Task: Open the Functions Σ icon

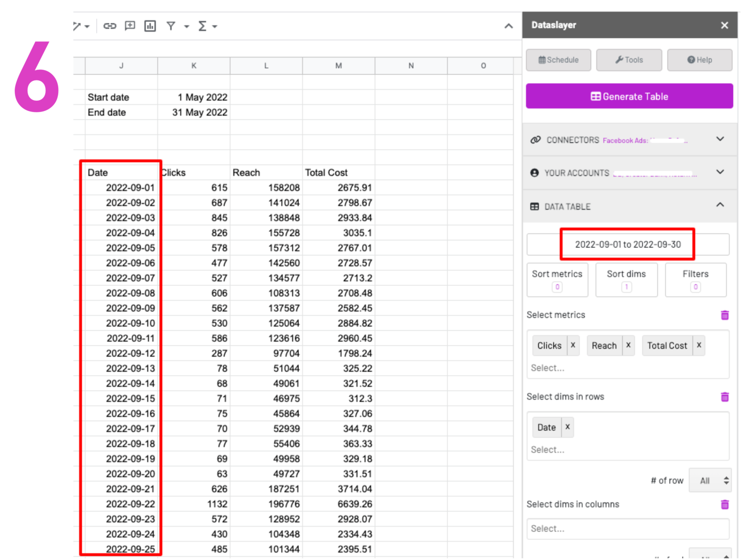Action: tap(203, 26)
